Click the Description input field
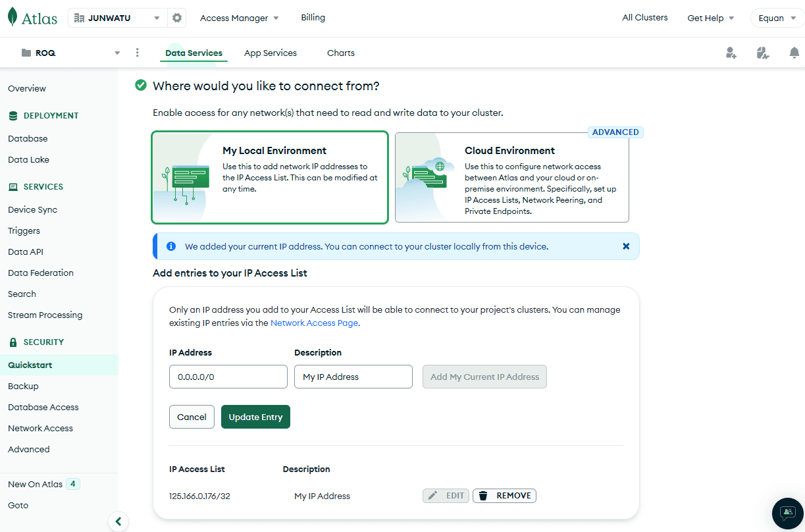Screen dimensions: 805x532 click(353, 377)
